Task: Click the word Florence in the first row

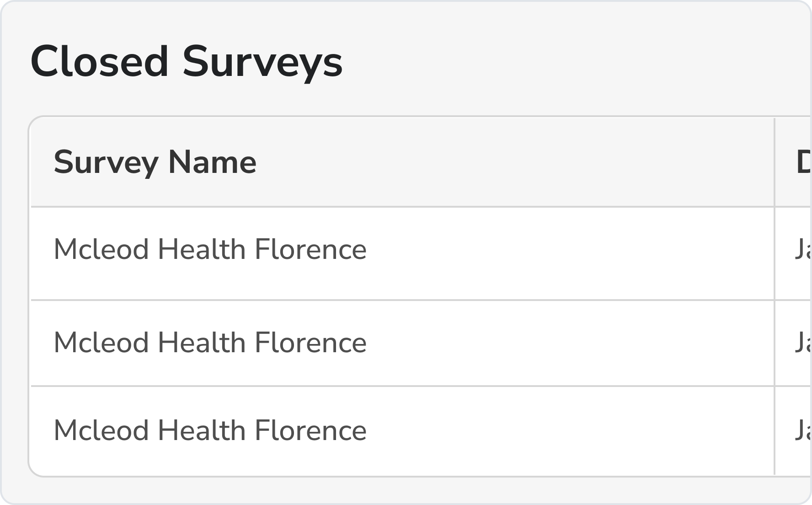Action: pos(310,249)
